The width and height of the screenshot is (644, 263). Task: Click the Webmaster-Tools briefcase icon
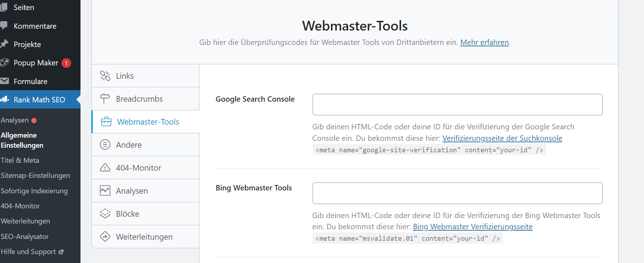[106, 122]
